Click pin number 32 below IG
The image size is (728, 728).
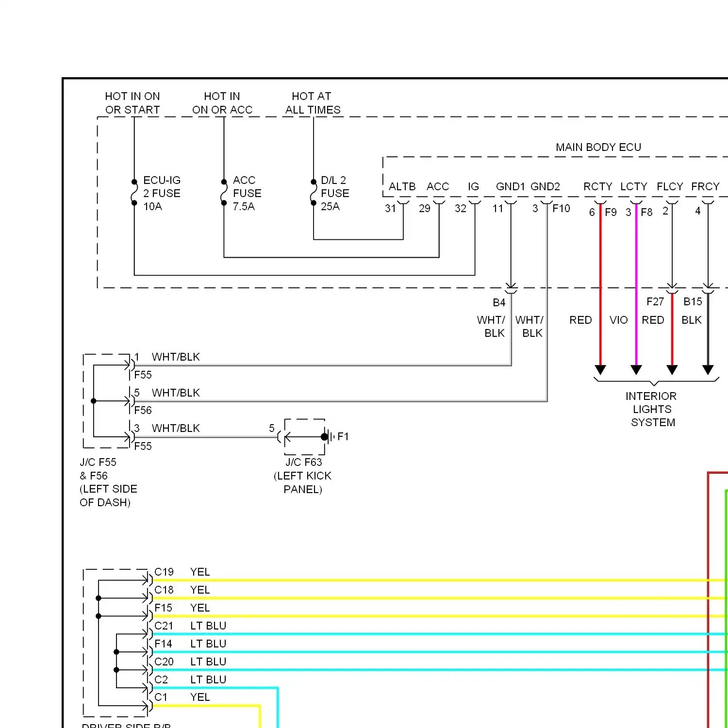(461, 208)
